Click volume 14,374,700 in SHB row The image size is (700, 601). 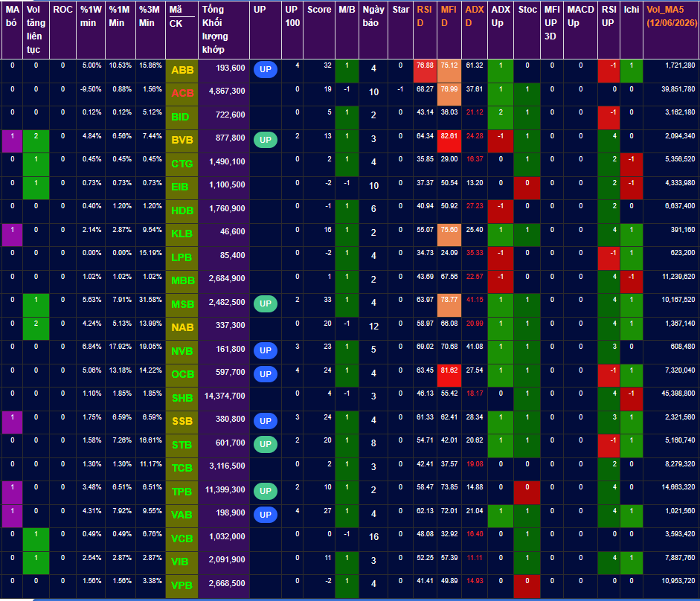tap(225, 396)
